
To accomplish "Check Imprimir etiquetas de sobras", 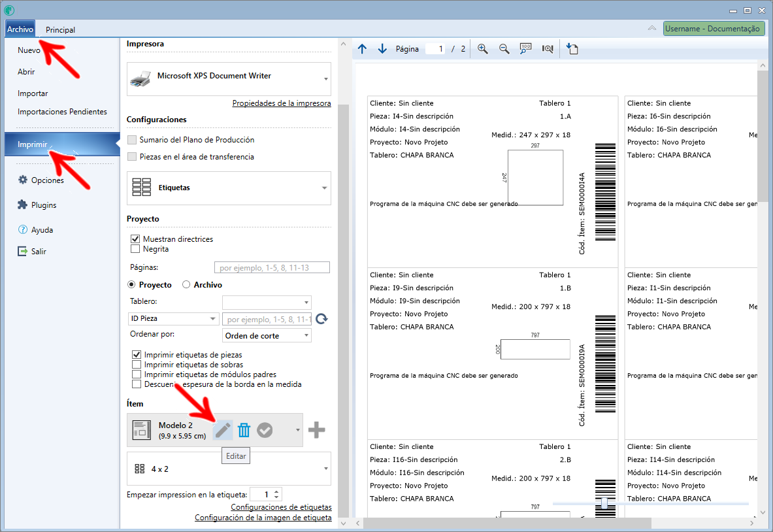I will (x=137, y=365).
